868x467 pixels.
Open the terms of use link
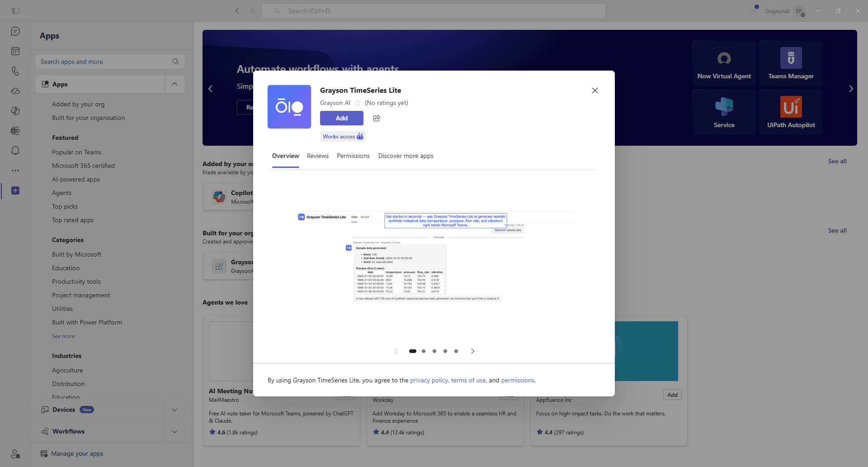pos(468,380)
